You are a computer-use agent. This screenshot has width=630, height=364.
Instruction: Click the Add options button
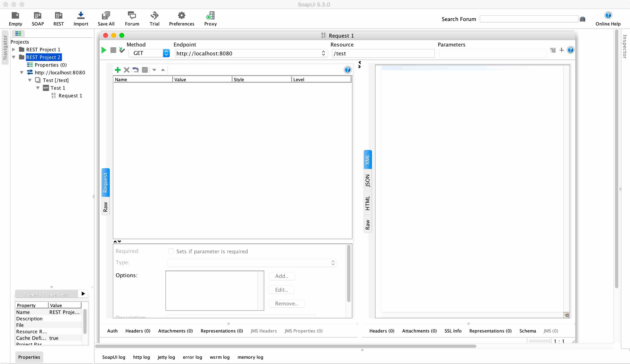tap(281, 276)
